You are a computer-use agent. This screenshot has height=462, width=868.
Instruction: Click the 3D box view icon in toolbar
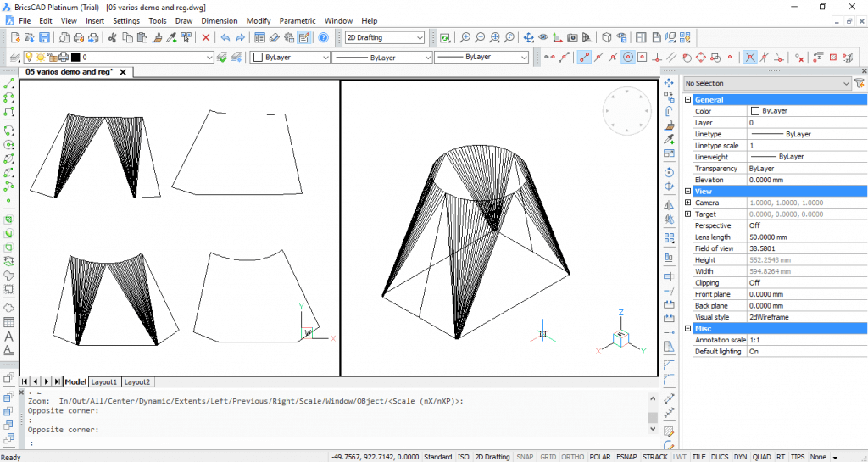click(607, 37)
